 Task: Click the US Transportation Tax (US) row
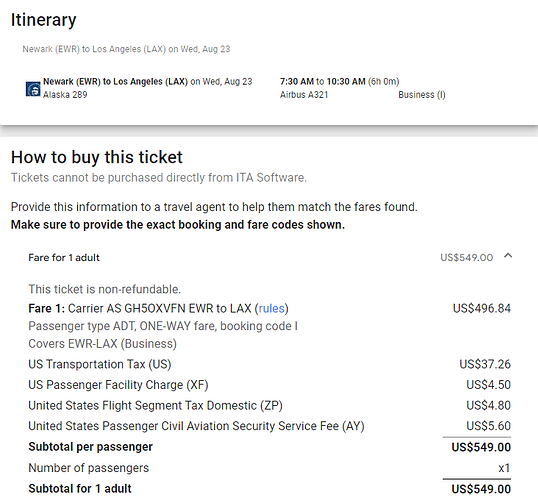[269, 364]
